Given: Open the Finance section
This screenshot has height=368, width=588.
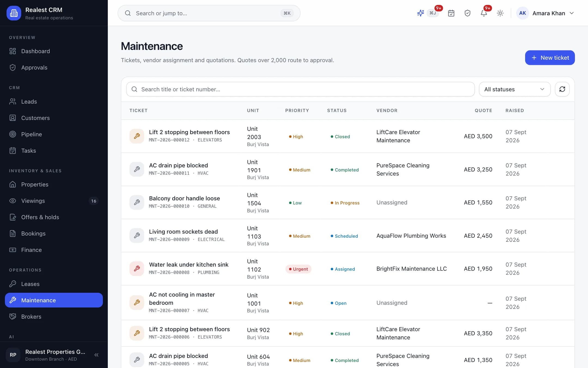Looking at the screenshot, I should (54, 250).
